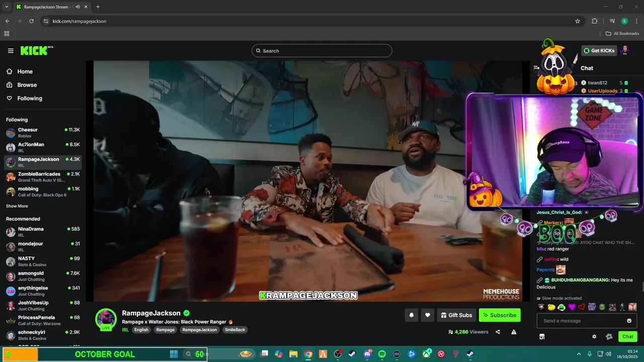Open the Chrome apps grid shortcut
Viewport: 644px width, 362px height.
tap(7, 34)
